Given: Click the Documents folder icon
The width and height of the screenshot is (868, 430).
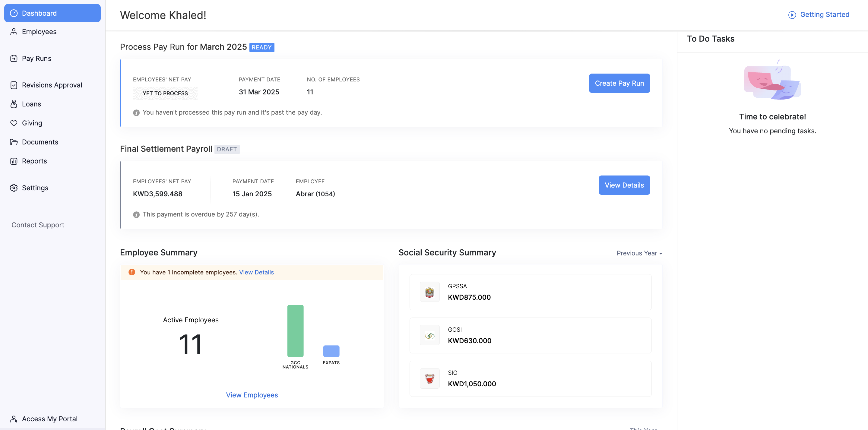Looking at the screenshot, I should 14,142.
